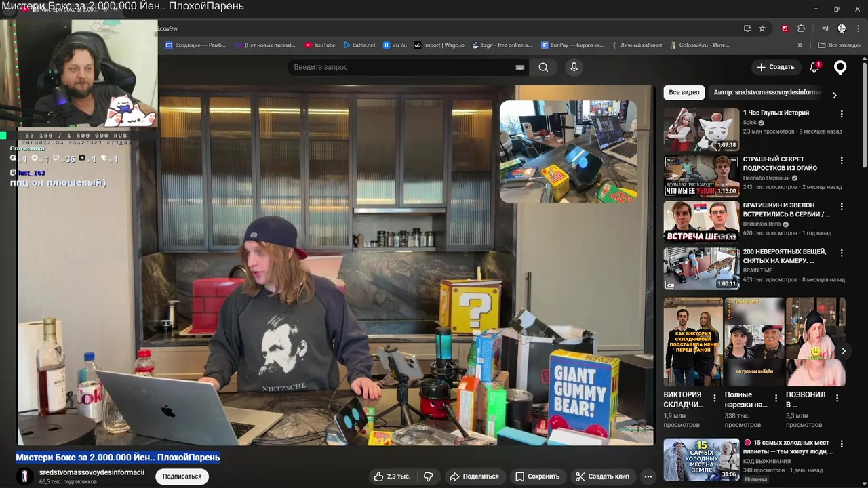Open the 'Ezgif - free online a...' bookmark
This screenshot has height=488, width=868.
coord(502,45)
